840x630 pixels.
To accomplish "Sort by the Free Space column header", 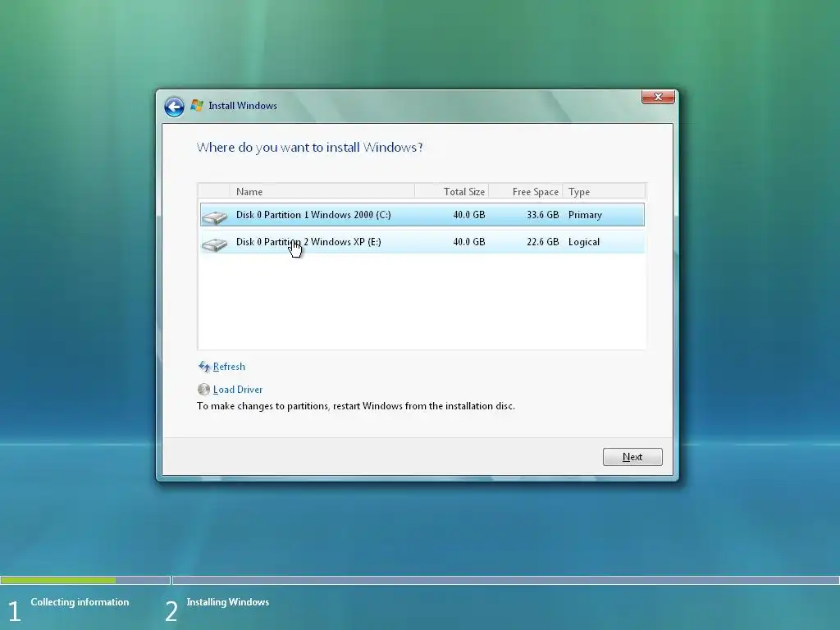I will point(526,191).
